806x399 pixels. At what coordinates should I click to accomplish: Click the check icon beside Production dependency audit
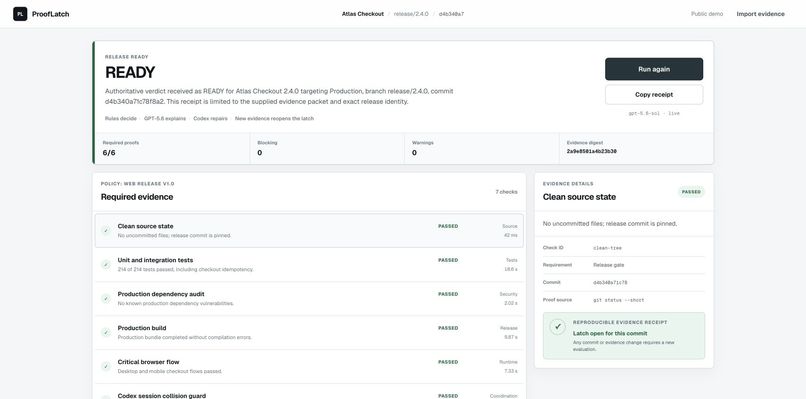(106, 298)
